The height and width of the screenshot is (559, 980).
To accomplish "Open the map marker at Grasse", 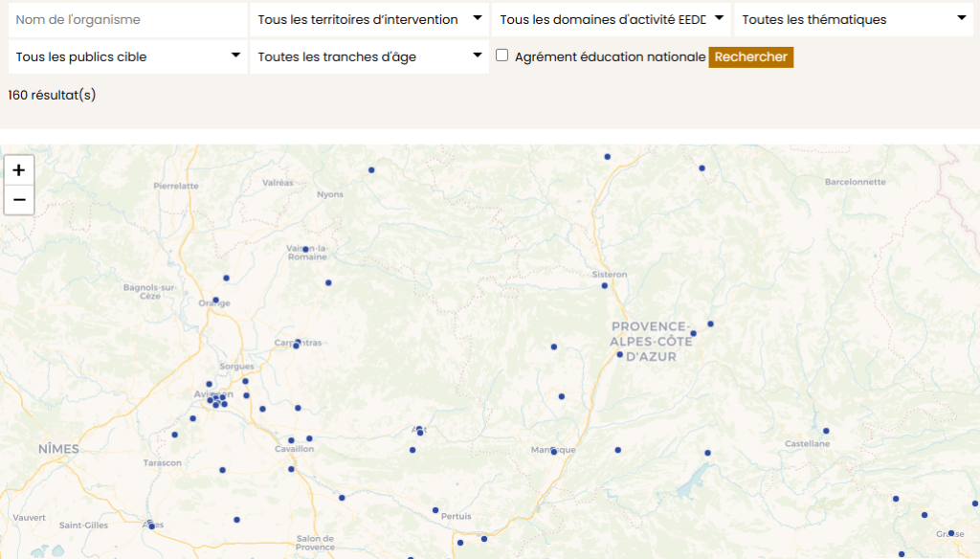I will (x=950, y=533).
